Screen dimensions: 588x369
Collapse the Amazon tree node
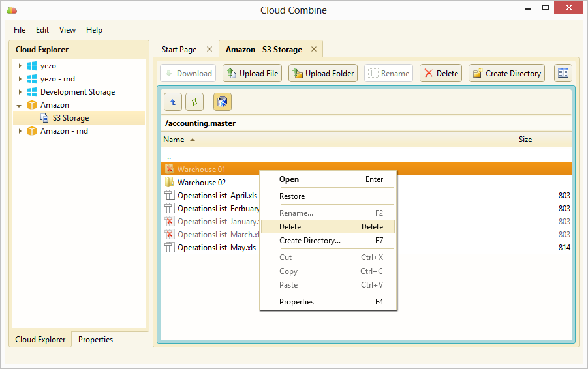tap(19, 106)
